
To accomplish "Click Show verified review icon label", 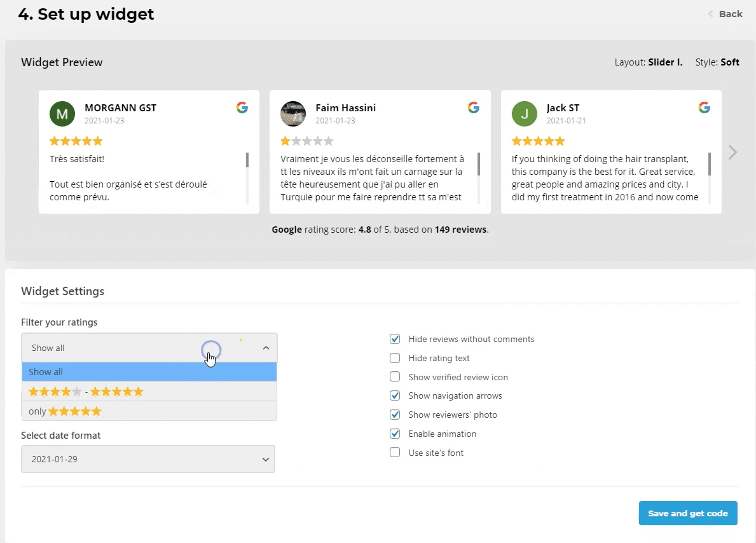I will [458, 377].
